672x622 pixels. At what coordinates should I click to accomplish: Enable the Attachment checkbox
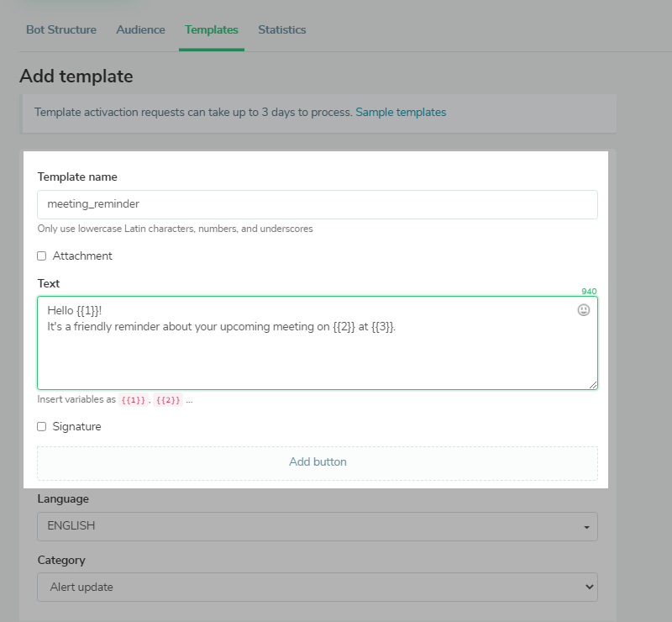pos(42,256)
